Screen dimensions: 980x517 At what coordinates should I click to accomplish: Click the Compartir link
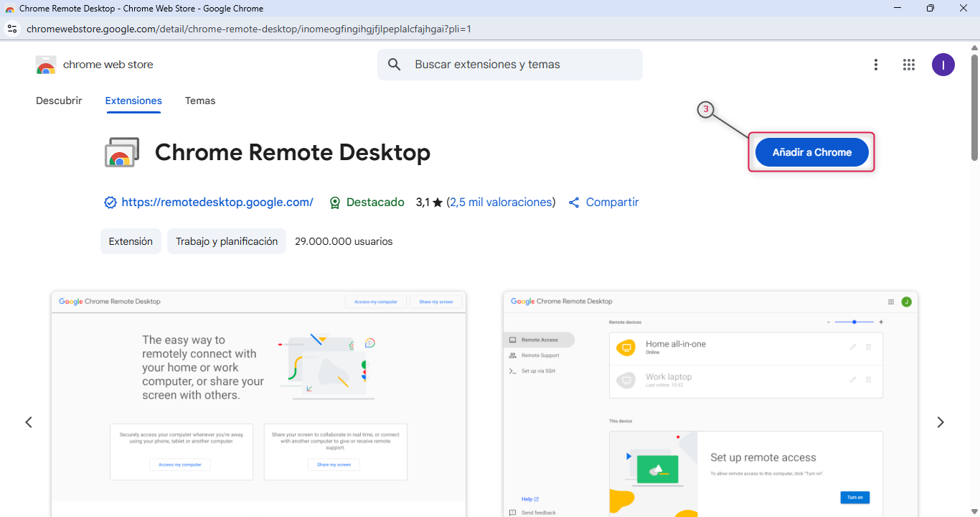coord(612,202)
